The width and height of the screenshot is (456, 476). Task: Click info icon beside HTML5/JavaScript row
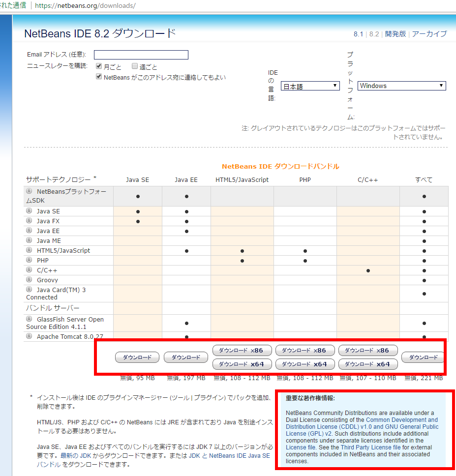[x=29, y=250]
